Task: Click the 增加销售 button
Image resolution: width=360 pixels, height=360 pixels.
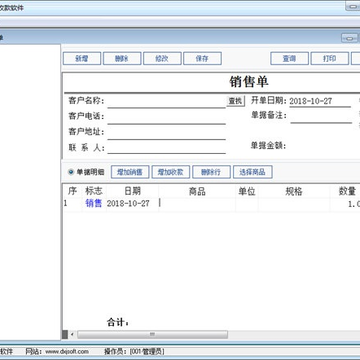Action: [130, 172]
